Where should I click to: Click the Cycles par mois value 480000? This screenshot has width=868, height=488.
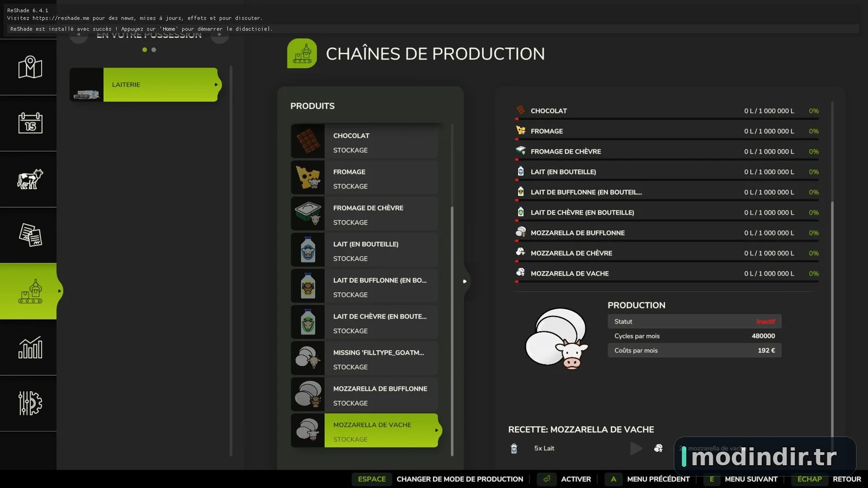(x=763, y=336)
